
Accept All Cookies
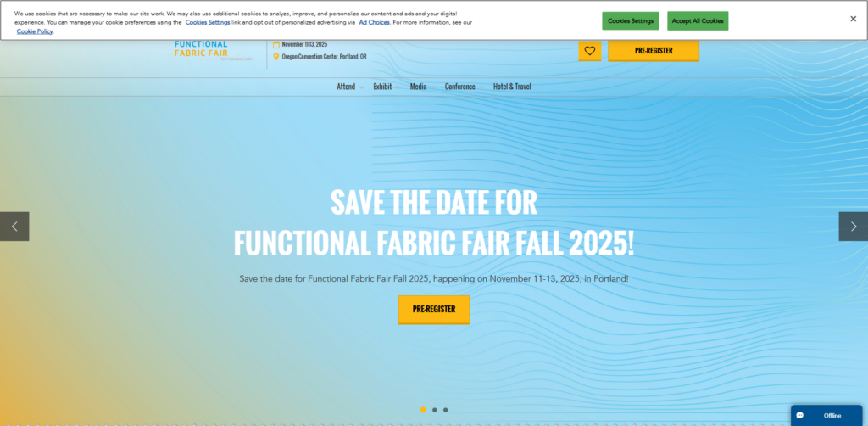[x=698, y=21]
